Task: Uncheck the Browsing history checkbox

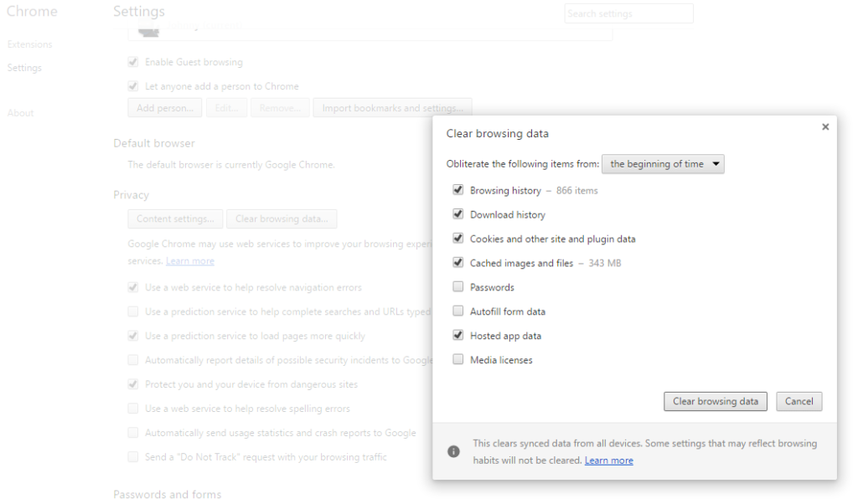Action: click(457, 190)
